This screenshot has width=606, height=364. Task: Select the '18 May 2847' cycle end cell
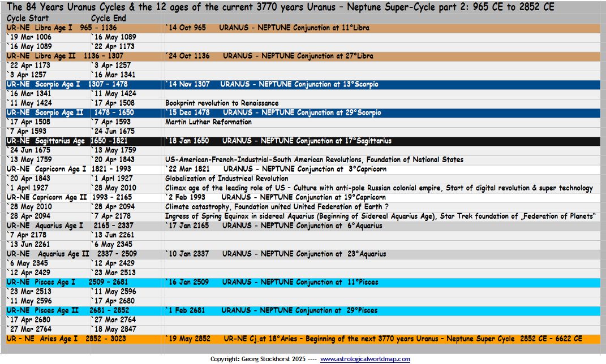click(114, 330)
